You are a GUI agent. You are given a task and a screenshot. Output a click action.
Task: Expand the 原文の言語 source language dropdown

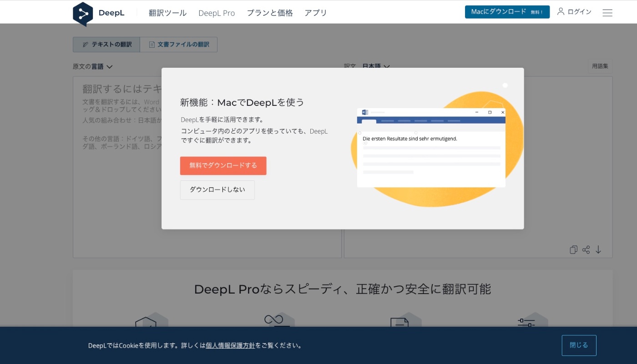pyautogui.click(x=92, y=66)
